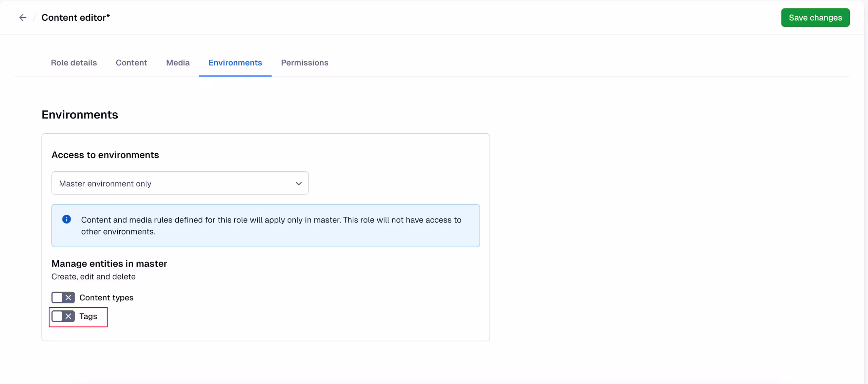Select the Media tab
The height and width of the screenshot is (384, 868).
(x=178, y=63)
